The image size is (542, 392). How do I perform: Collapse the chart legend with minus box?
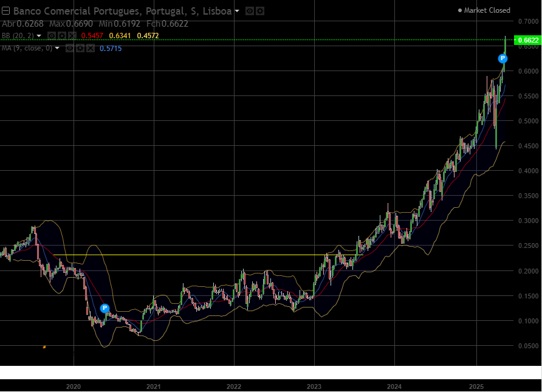tap(5, 11)
